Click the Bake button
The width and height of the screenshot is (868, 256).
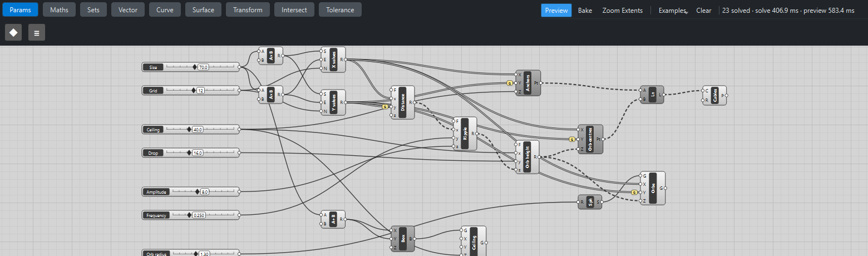coord(585,11)
